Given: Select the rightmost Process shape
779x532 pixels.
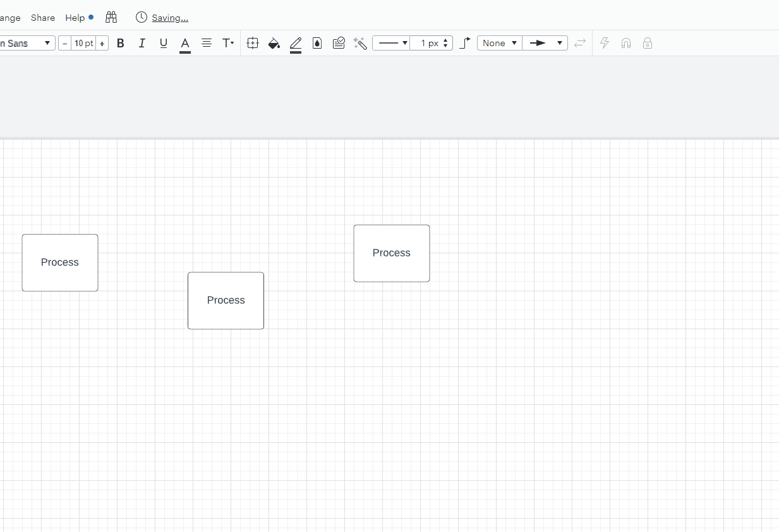Looking at the screenshot, I should [x=392, y=253].
